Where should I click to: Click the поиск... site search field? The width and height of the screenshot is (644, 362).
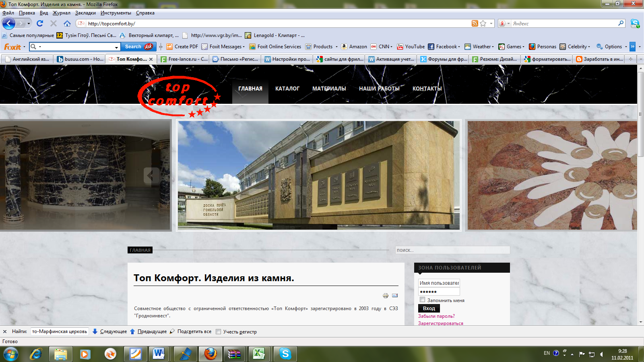coord(452,250)
